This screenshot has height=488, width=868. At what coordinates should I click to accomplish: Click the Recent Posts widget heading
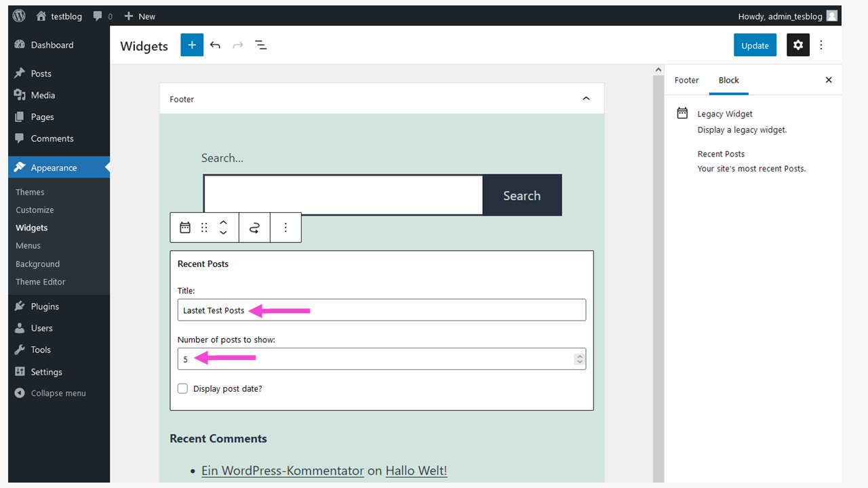pyautogui.click(x=203, y=264)
